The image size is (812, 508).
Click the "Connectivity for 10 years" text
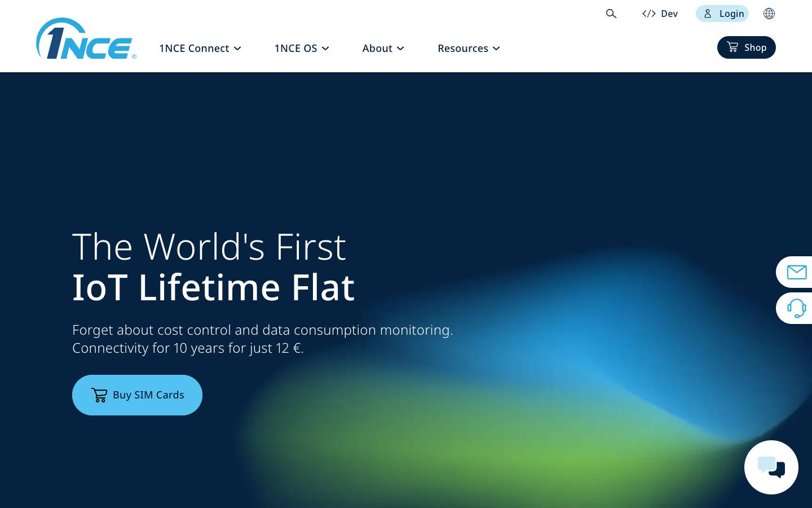tap(149, 348)
